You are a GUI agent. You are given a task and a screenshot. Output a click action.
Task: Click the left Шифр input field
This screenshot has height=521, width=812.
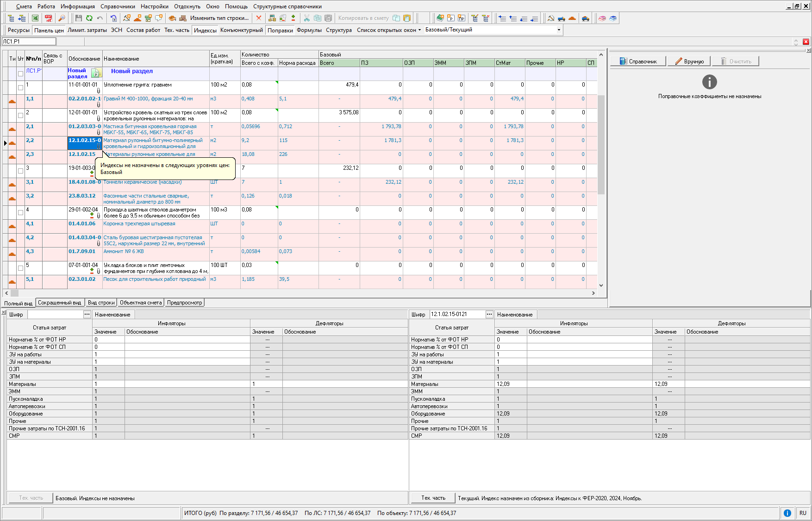point(55,314)
